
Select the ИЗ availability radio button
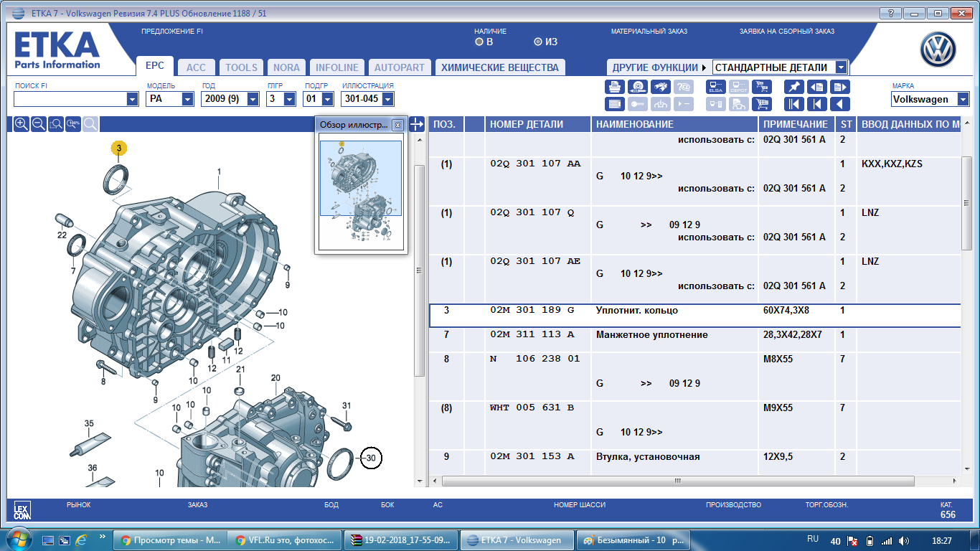pyautogui.click(x=538, y=42)
